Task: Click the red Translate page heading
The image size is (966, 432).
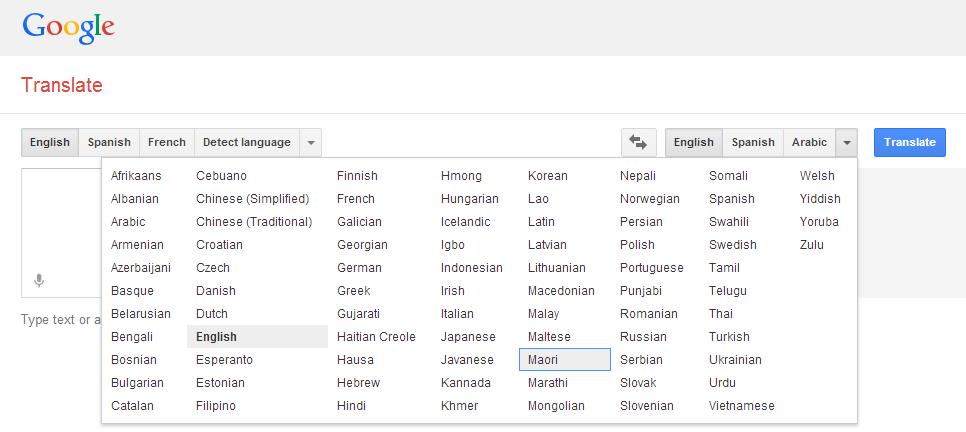Action: point(62,85)
